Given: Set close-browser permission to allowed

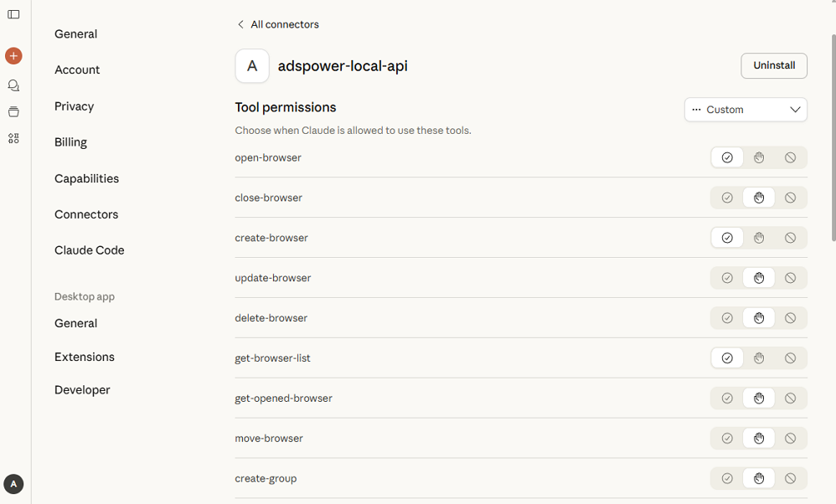Looking at the screenshot, I should point(726,198).
